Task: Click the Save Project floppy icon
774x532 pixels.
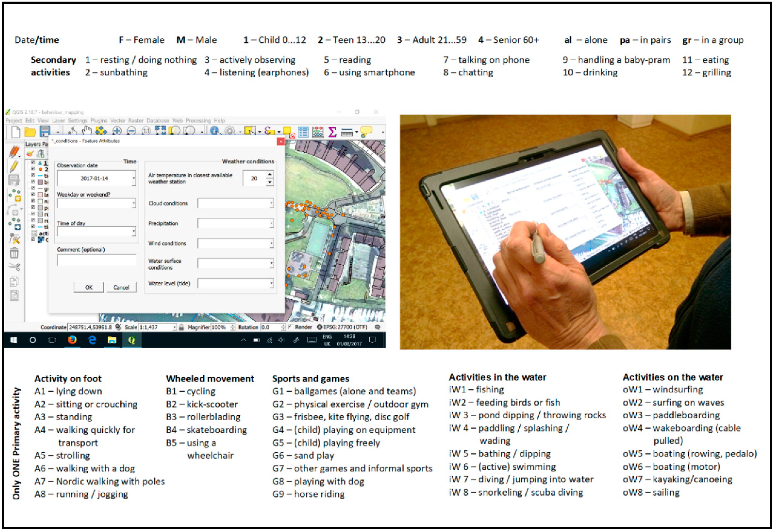Action: 45,131
